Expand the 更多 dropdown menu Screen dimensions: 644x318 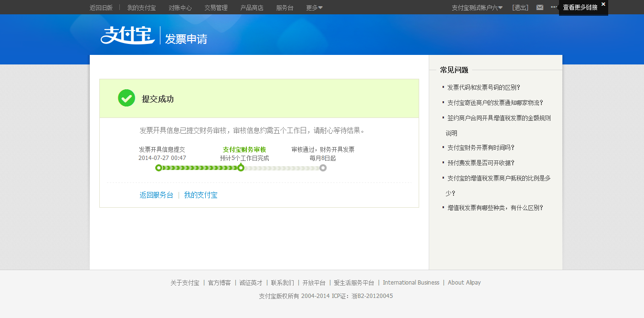pyautogui.click(x=315, y=8)
